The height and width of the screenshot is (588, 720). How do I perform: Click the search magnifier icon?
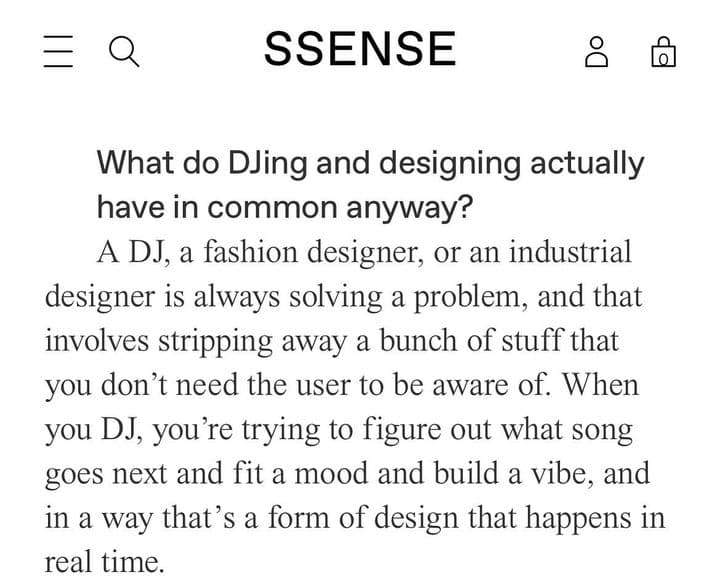123,51
